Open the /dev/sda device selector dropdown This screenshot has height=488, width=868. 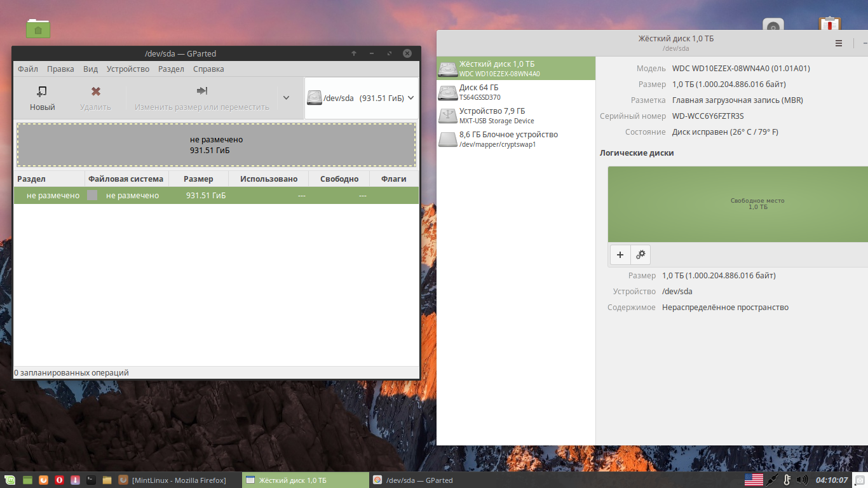361,98
